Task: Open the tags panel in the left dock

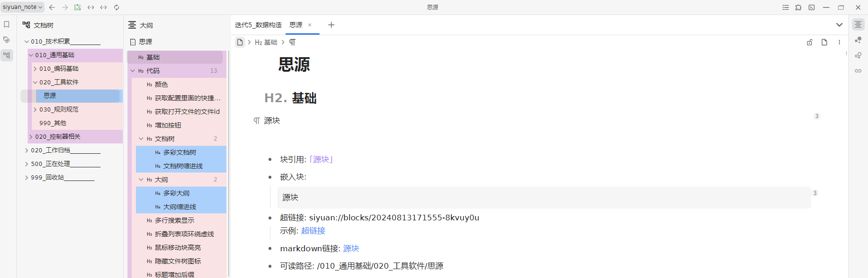Action: (7, 40)
